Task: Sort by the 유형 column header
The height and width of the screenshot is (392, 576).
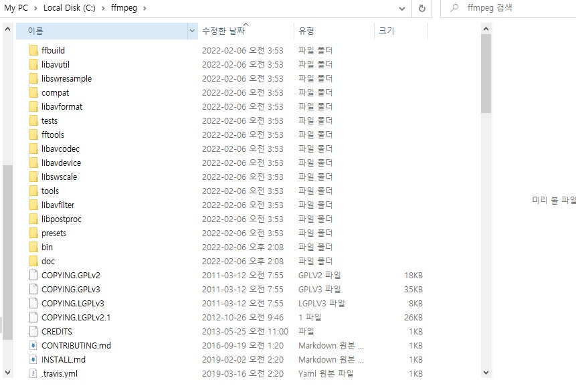Action: [334, 31]
